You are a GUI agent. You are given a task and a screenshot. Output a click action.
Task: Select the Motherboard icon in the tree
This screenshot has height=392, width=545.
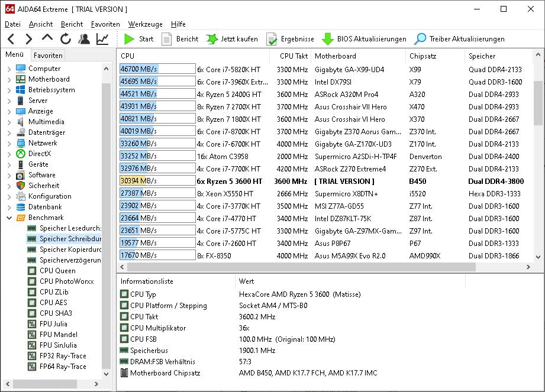click(x=21, y=79)
